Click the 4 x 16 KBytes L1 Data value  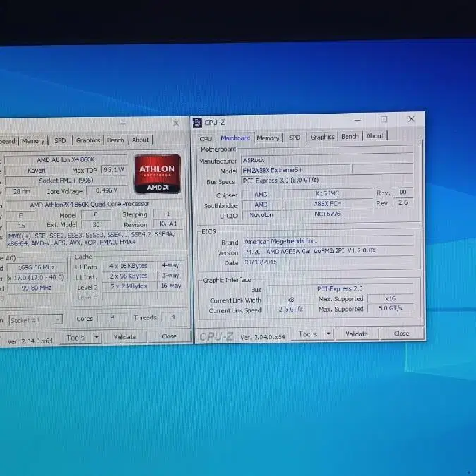tap(128, 266)
